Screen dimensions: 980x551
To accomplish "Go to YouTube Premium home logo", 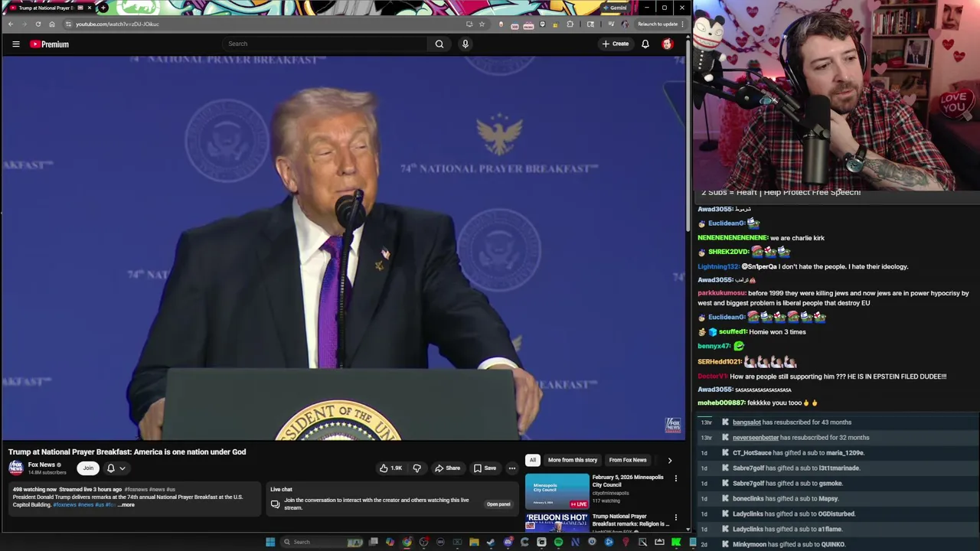I will click(49, 44).
